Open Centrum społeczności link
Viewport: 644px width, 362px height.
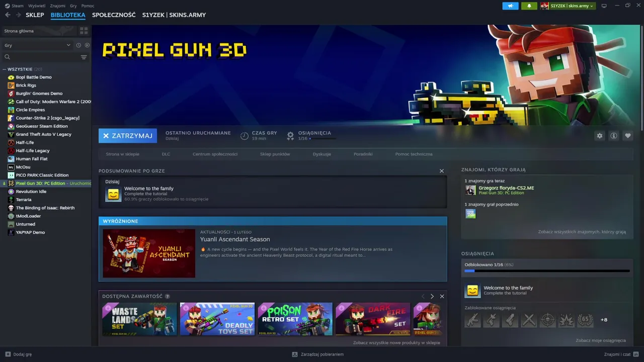pyautogui.click(x=215, y=154)
